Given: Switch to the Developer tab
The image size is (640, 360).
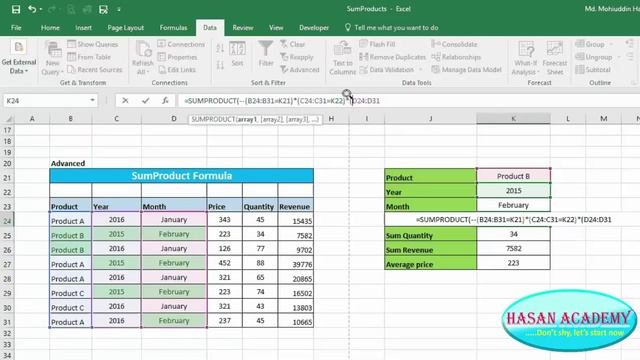Looking at the screenshot, I should coord(314,28).
